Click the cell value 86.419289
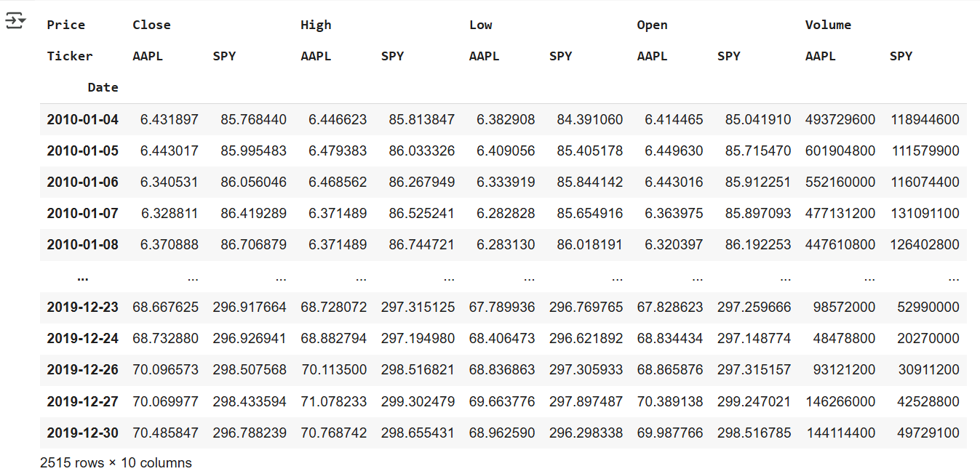The height and width of the screenshot is (474, 980). click(x=253, y=214)
